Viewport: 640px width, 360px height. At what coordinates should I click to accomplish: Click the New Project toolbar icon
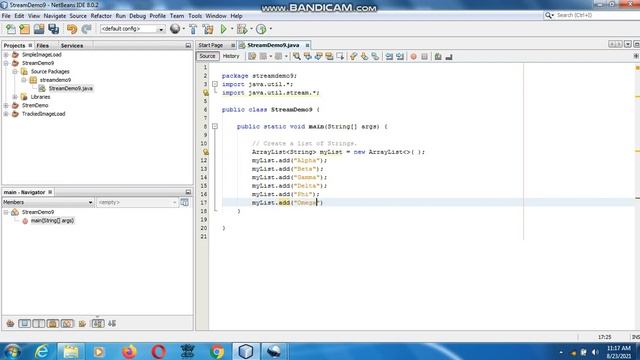25,29
